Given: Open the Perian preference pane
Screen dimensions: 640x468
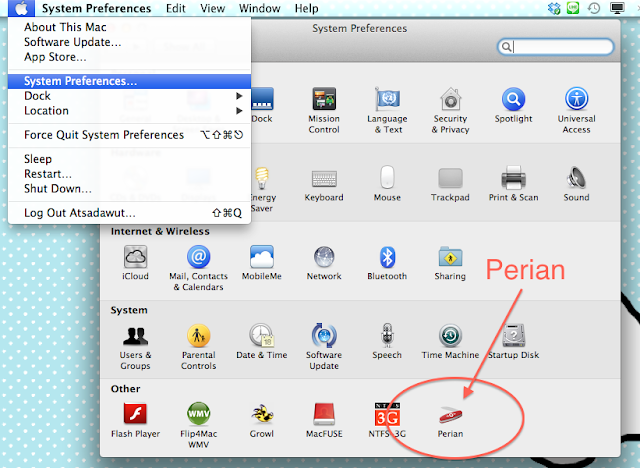Looking at the screenshot, I should [451, 415].
